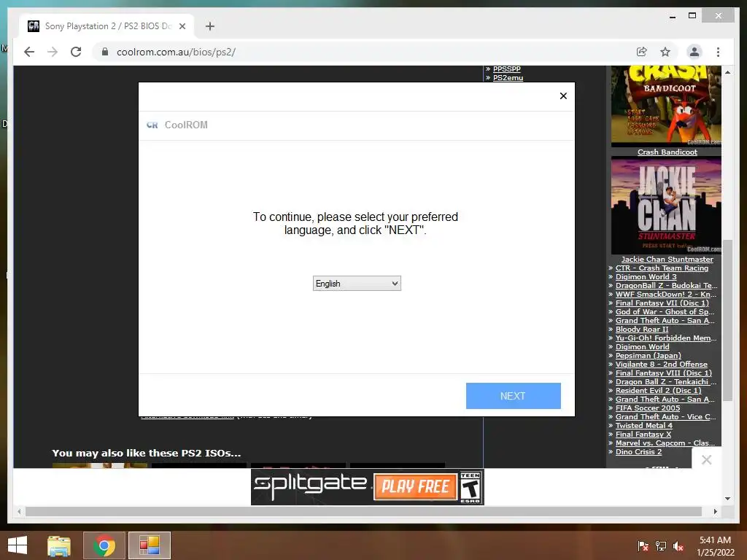The width and height of the screenshot is (747, 560).
Task: Click horizontal scrollbar left arrow
Action: pyautogui.click(x=19, y=511)
